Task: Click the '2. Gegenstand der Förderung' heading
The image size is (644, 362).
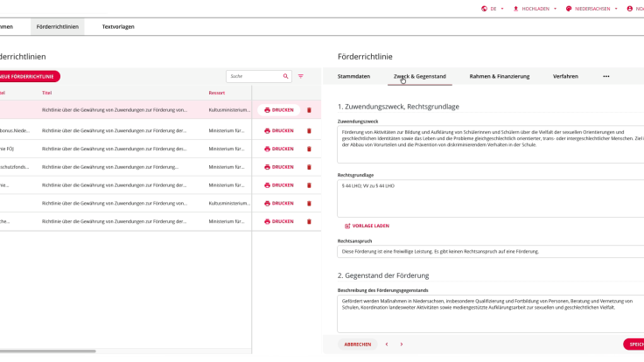Action: tap(383, 275)
